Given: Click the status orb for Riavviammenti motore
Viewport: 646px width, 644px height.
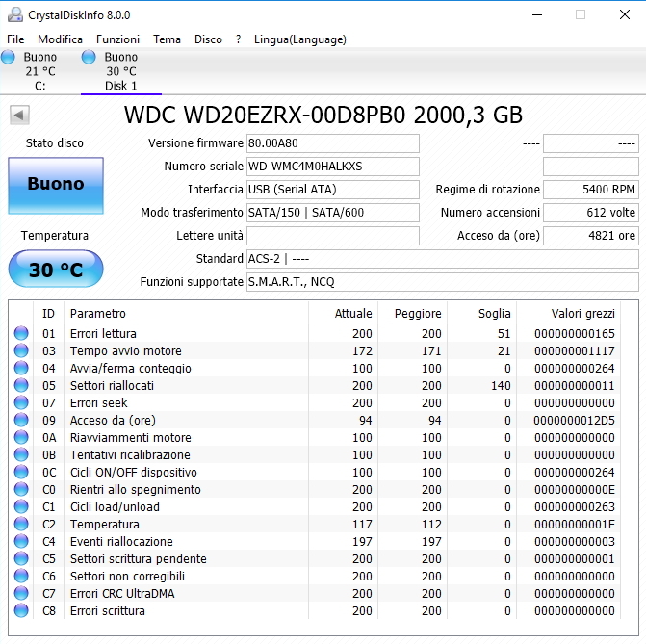Looking at the screenshot, I should coord(21,437).
